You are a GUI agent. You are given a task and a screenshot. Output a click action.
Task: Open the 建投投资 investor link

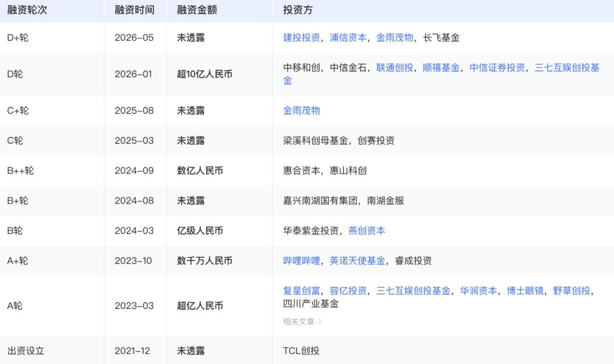coord(301,37)
